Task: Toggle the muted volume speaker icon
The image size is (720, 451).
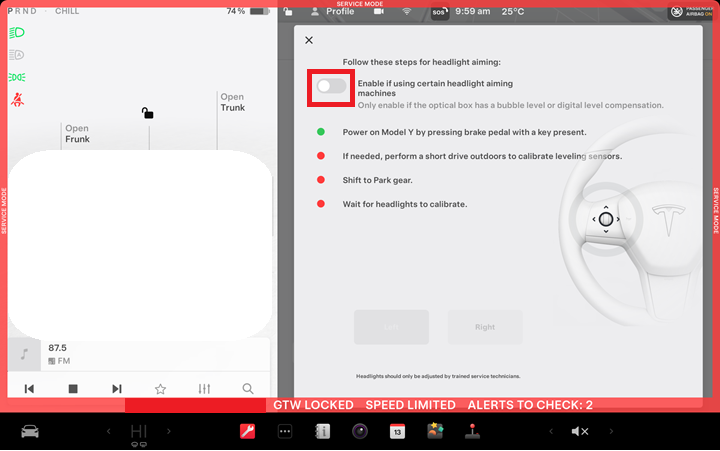Action: [x=579, y=431]
